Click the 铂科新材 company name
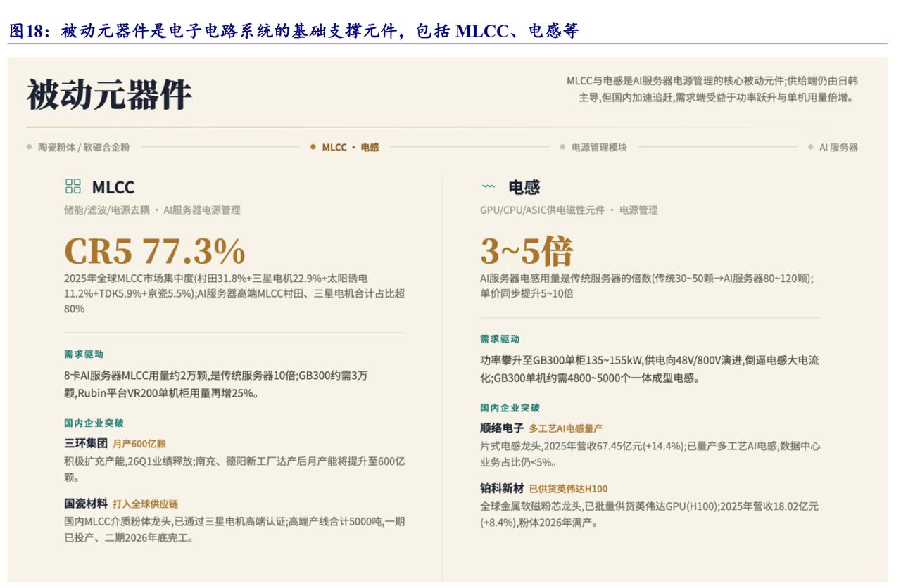Viewport: 901px width, 588px height. coord(502,488)
